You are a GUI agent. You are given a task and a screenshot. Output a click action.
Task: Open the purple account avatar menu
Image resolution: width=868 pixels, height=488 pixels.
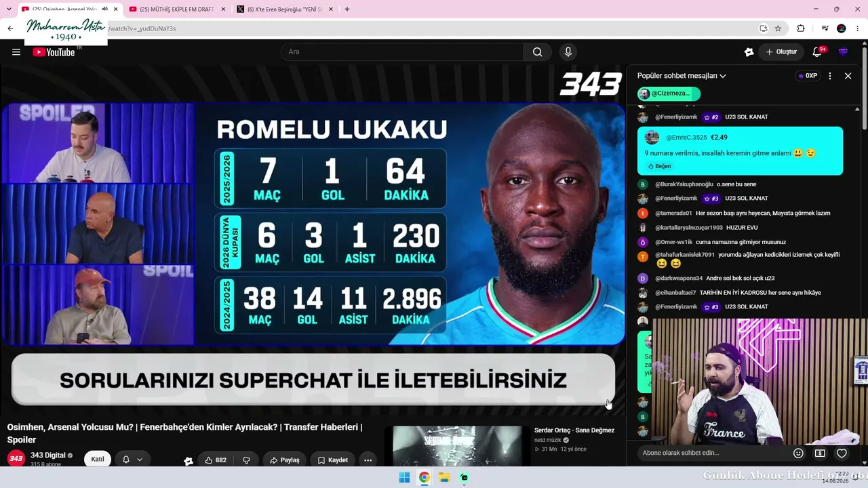(x=844, y=52)
